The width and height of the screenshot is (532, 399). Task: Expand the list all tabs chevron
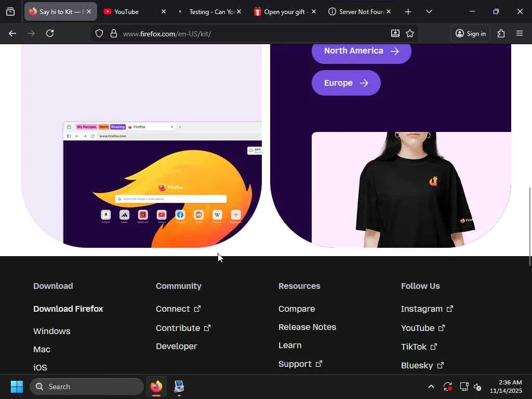tap(429, 11)
